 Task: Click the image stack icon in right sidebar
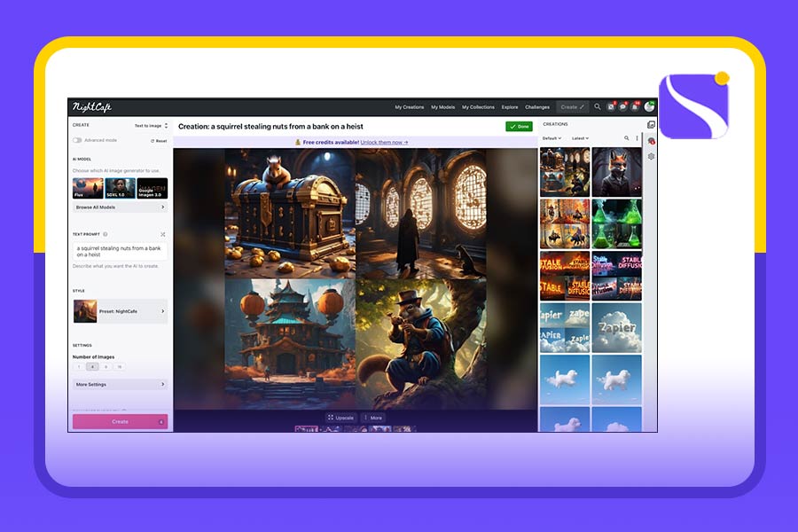[x=651, y=125]
